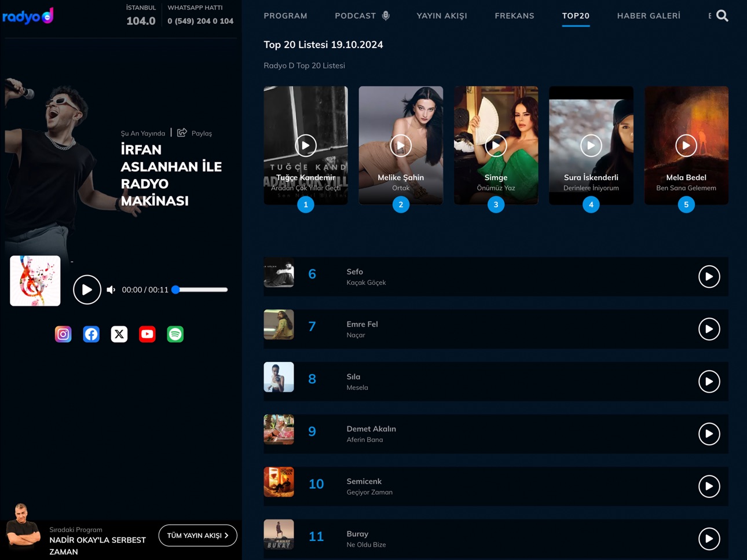Click Sıla's album thumbnail
This screenshot has height=560, width=747.
tap(279, 377)
